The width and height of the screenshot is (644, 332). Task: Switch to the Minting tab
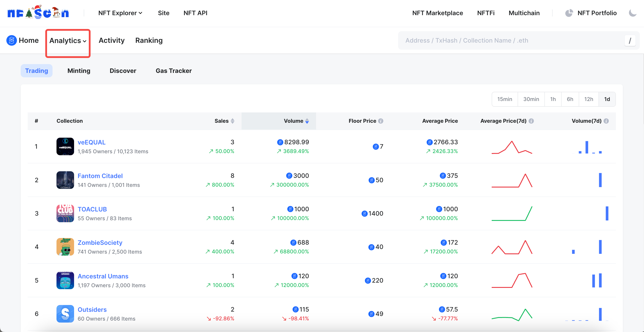pyautogui.click(x=79, y=71)
